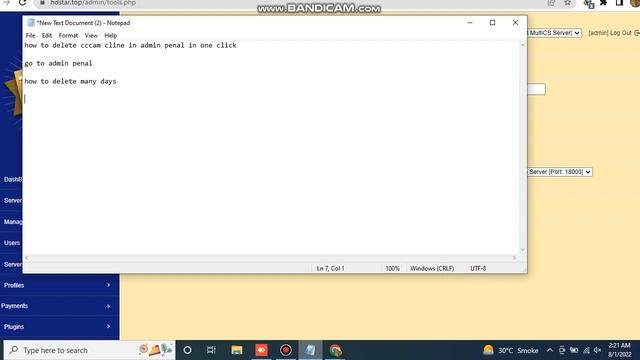The image size is (640, 360).
Task: Close the Notepad window
Action: pyautogui.click(x=516, y=23)
